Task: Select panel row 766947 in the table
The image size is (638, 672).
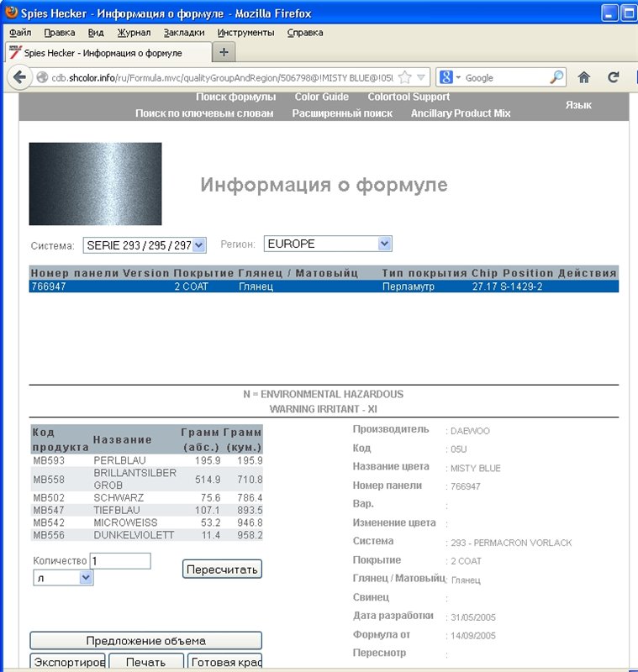Action: pyautogui.click(x=324, y=286)
